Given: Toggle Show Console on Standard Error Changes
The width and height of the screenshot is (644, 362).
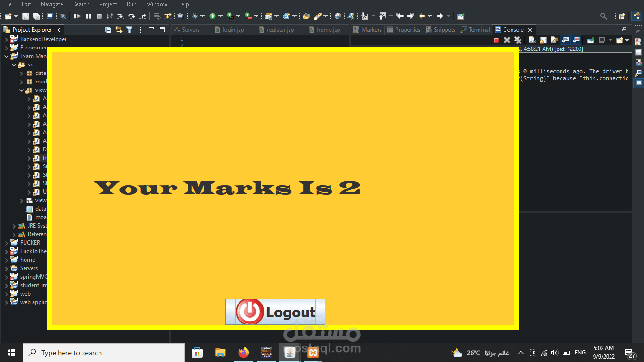Looking at the screenshot, I should click(x=576, y=41).
